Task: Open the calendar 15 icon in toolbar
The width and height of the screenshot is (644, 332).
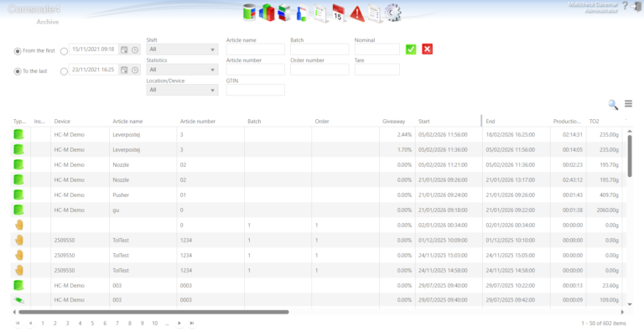Action: point(339,13)
